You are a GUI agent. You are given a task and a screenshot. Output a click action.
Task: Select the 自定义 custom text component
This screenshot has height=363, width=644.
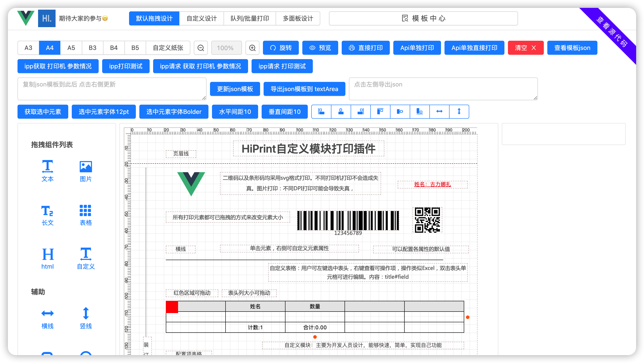click(86, 259)
